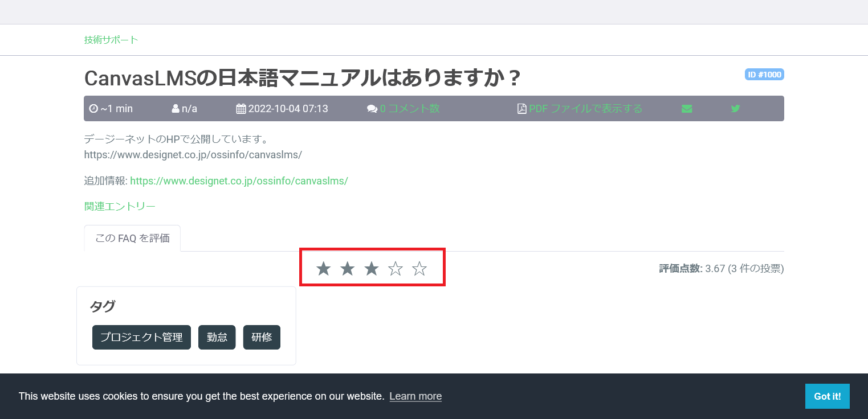Click the n/a author text
868x419 pixels.
[189, 109]
